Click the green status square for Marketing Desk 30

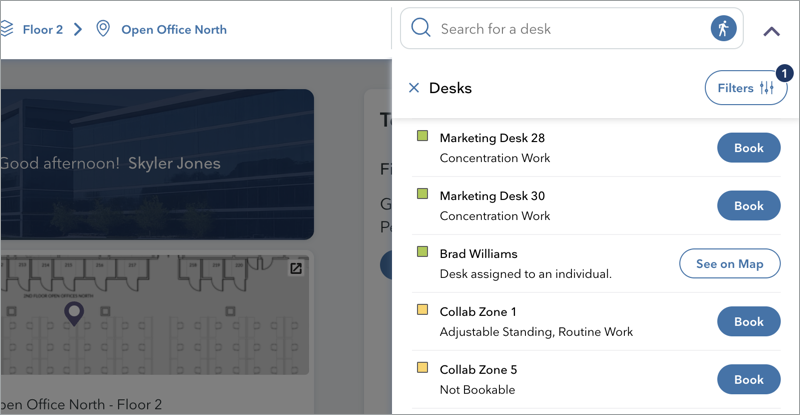pyautogui.click(x=422, y=193)
